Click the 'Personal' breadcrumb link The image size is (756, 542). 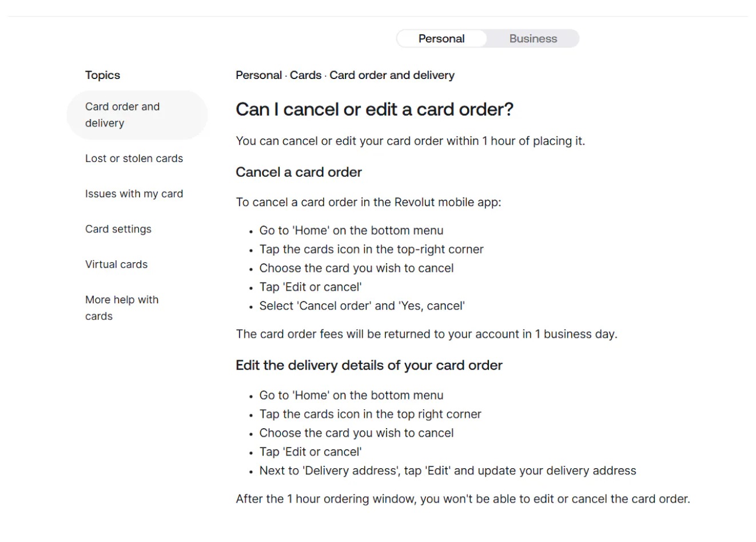[x=258, y=76]
